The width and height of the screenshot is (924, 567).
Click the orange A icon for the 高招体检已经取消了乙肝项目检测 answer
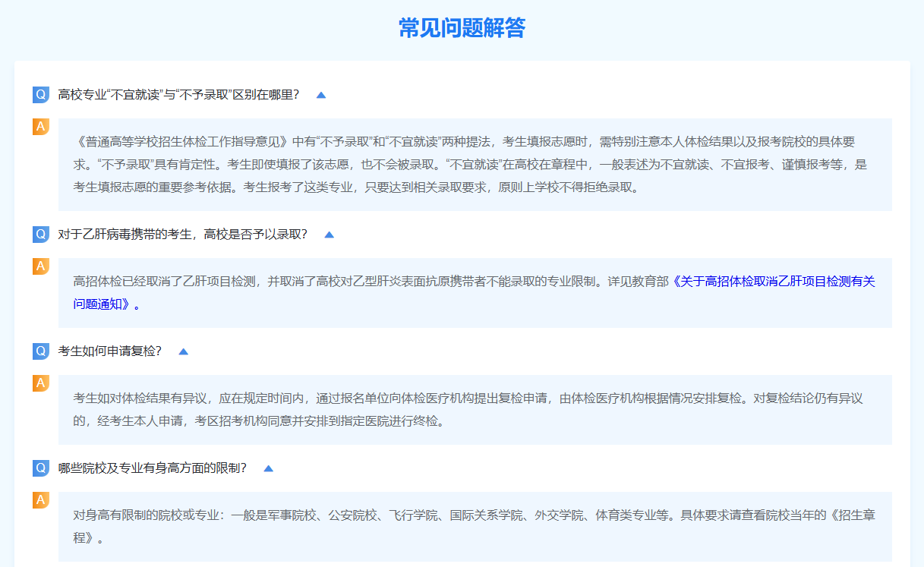pyautogui.click(x=41, y=266)
